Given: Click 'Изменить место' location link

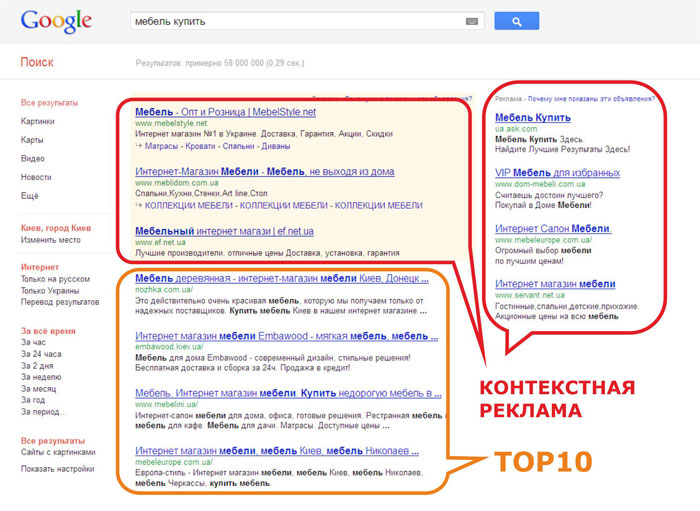Looking at the screenshot, I should (50, 240).
